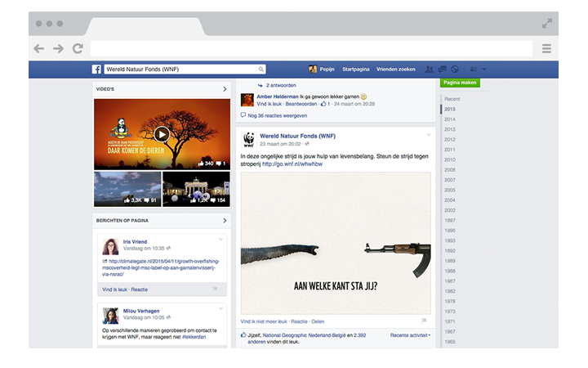
Task: Reload the page with refresh icon
Action: (78, 48)
